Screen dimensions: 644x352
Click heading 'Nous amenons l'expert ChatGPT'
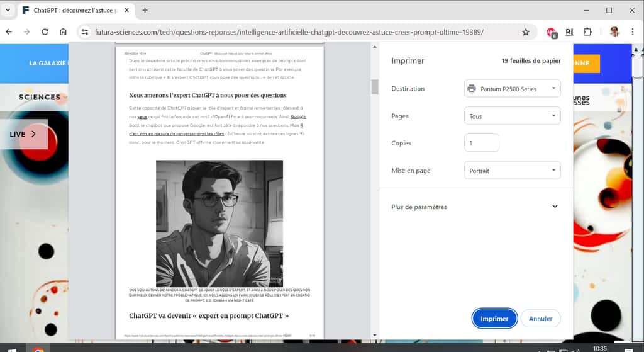click(x=208, y=96)
